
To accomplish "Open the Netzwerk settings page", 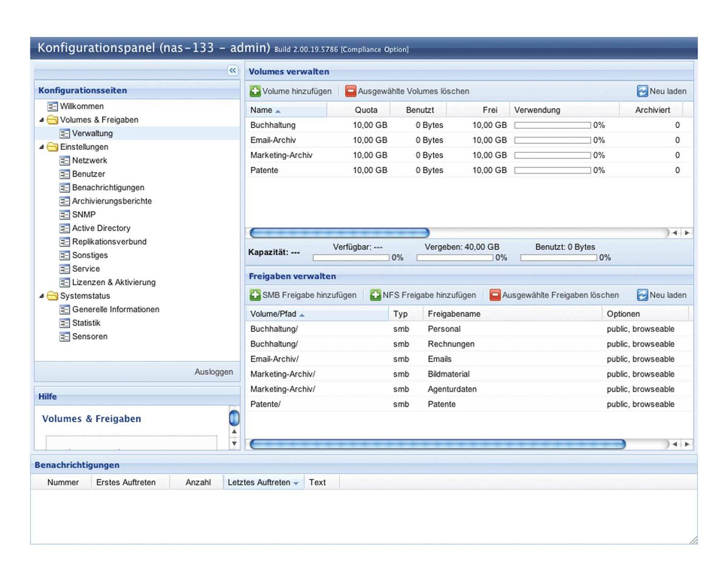I will pyautogui.click(x=89, y=161).
